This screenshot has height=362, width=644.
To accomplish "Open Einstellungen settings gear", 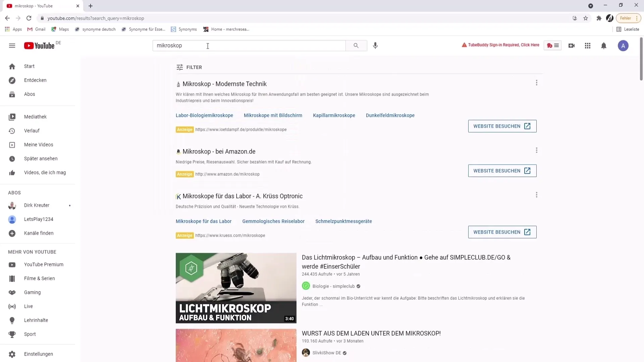I will click(12, 354).
